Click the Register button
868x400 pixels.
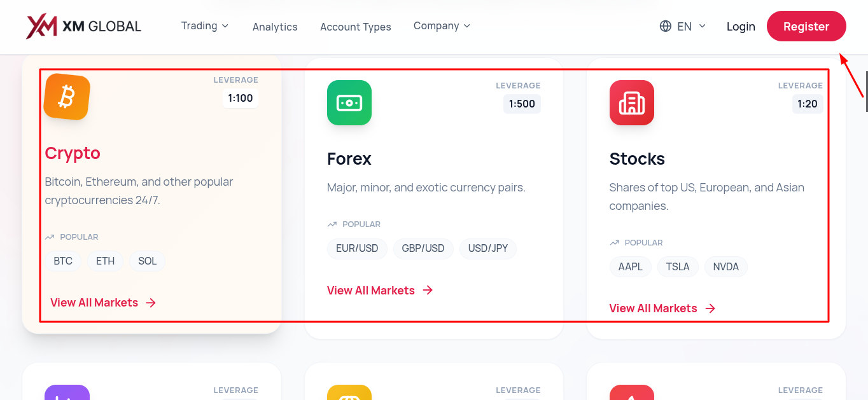click(806, 26)
